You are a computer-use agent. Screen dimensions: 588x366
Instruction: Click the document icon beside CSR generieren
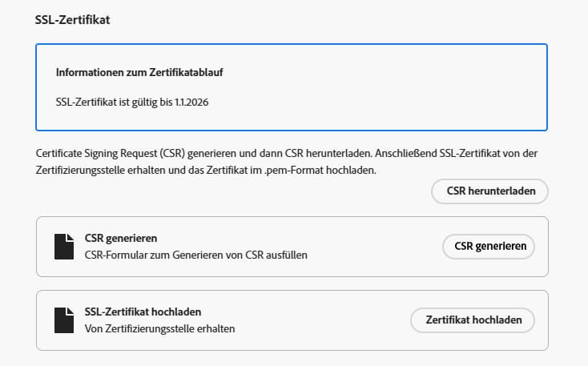tap(64, 247)
